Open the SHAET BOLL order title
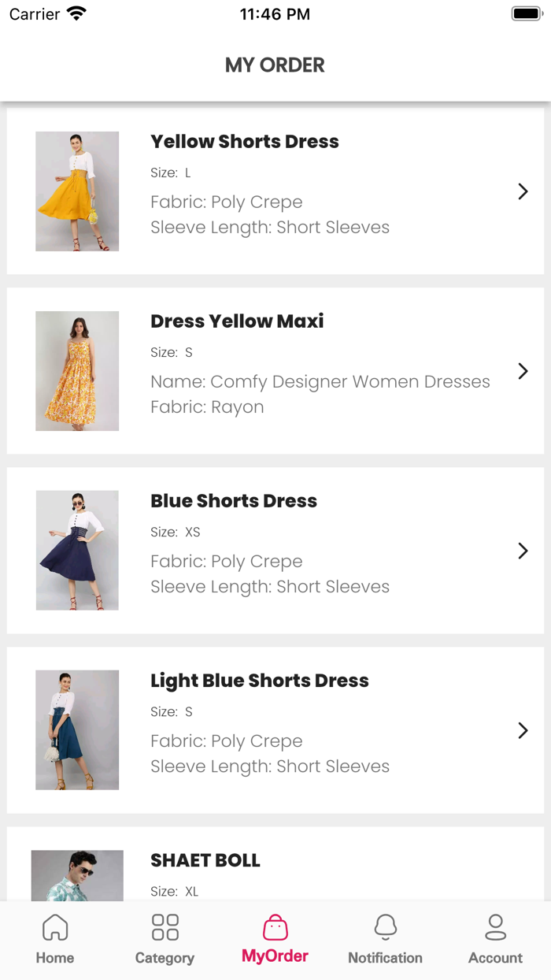Screen dimensions: 551x980 pyautogui.click(x=205, y=860)
